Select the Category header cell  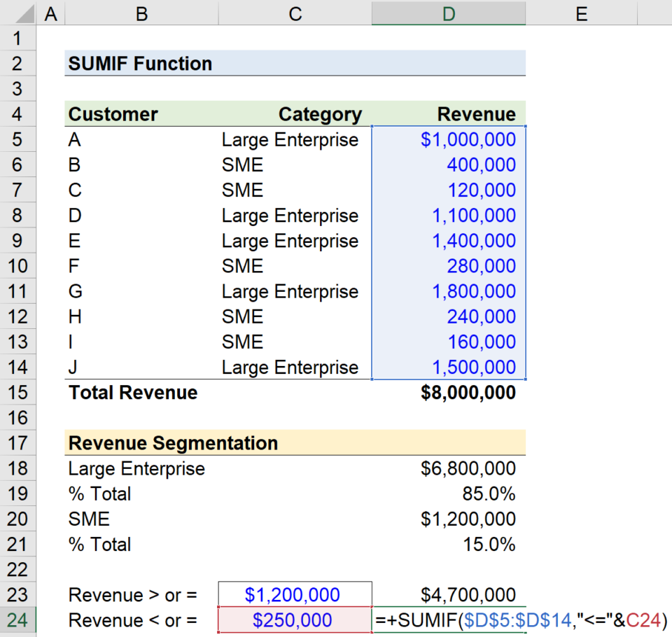coord(320,114)
